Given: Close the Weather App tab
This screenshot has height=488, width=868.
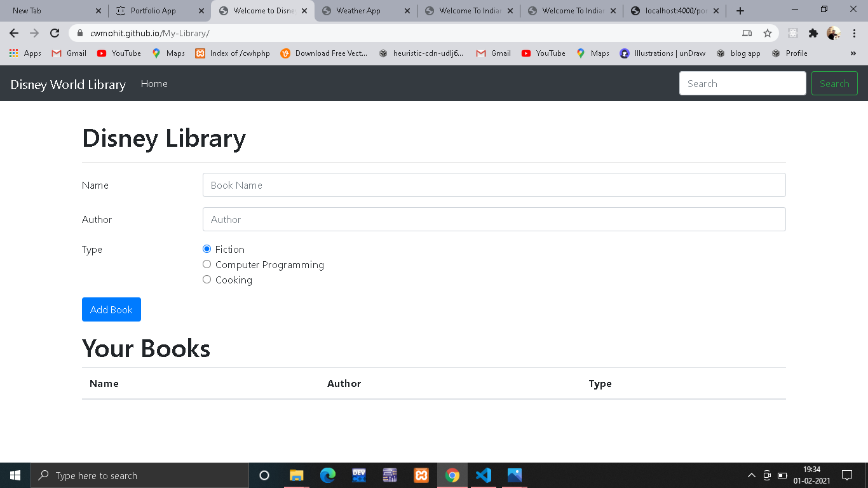Looking at the screenshot, I should click(407, 11).
